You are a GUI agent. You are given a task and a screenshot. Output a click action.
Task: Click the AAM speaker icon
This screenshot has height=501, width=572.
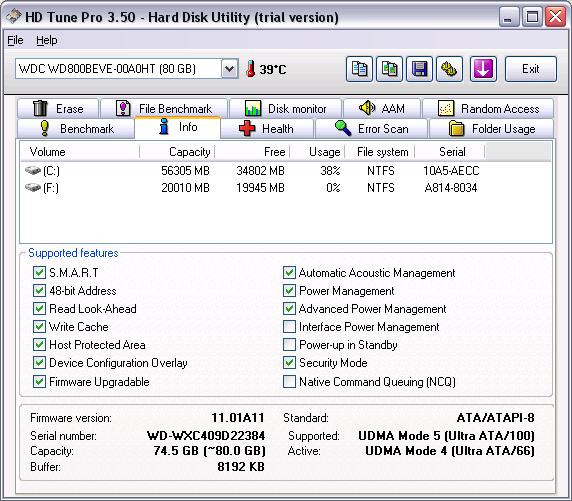pos(367,108)
